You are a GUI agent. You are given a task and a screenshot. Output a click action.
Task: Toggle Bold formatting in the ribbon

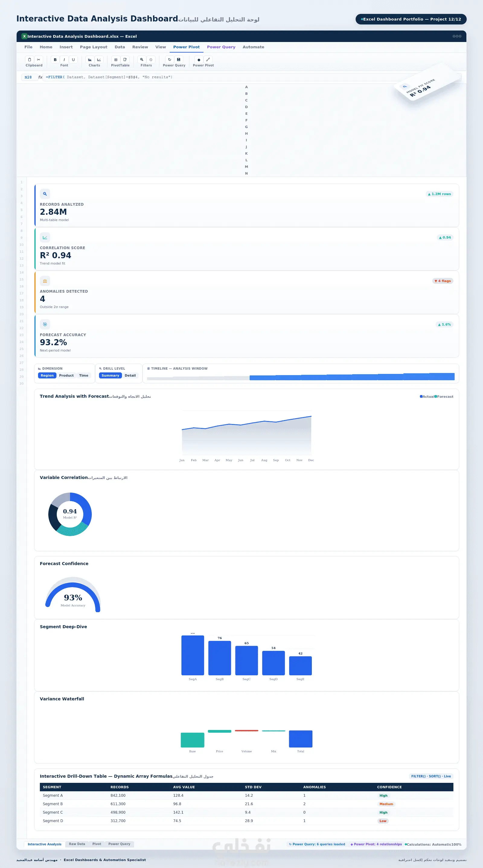[55, 59]
